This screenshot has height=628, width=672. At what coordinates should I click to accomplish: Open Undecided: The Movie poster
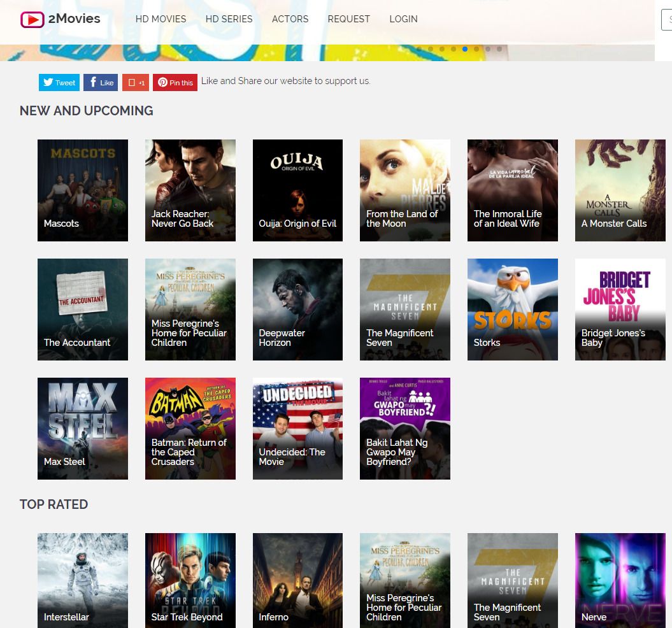[298, 429]
